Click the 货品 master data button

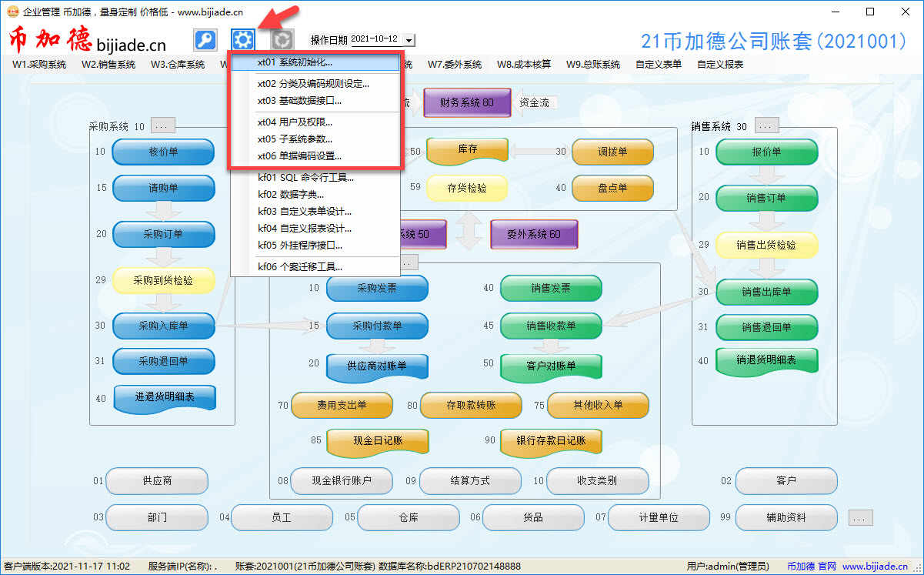(x=533, y=518)
